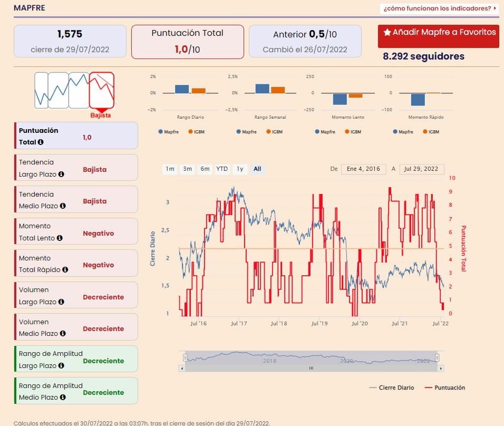This screenshot has width=504, height=426.
Task: Click Mapfre blue bar in Momento Rápido chart
Action: [418, 99]
